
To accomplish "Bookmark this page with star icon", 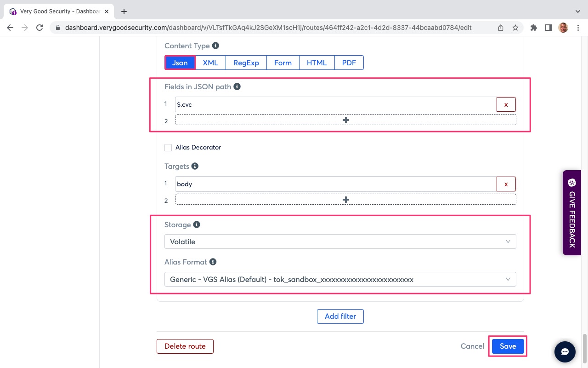I will click(x=515, y=28).
